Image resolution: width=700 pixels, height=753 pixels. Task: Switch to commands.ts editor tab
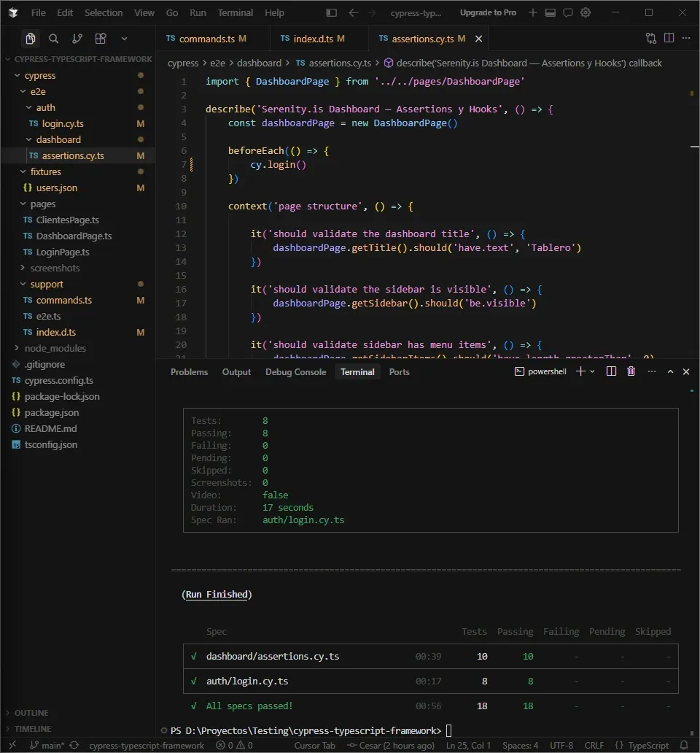click(x=212, y=39)
